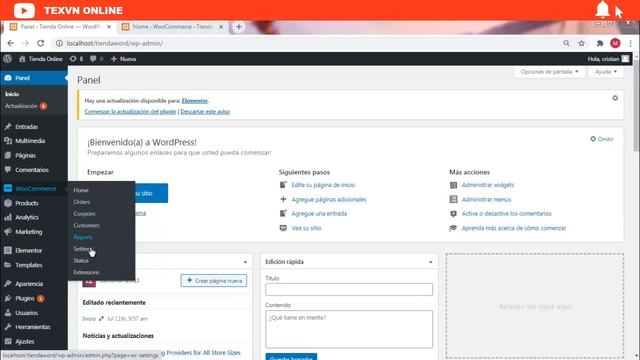Click Aprenda más acerca de cómo comenzar

514,228
